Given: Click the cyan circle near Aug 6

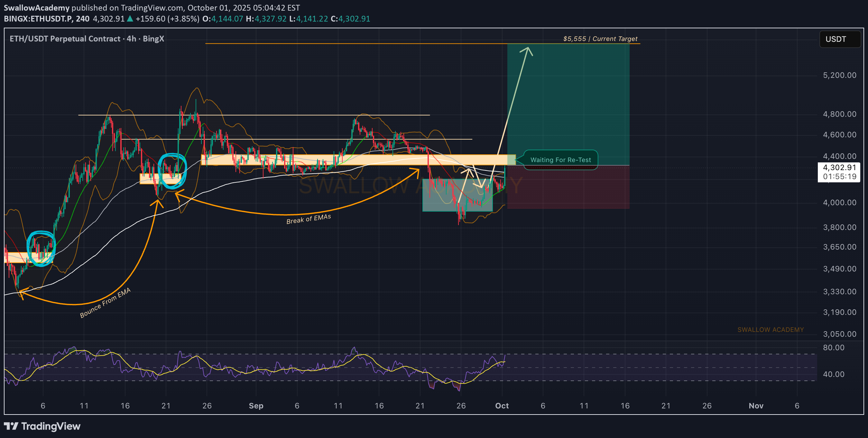Looking at the screenshot, I should tap(41, 249).
